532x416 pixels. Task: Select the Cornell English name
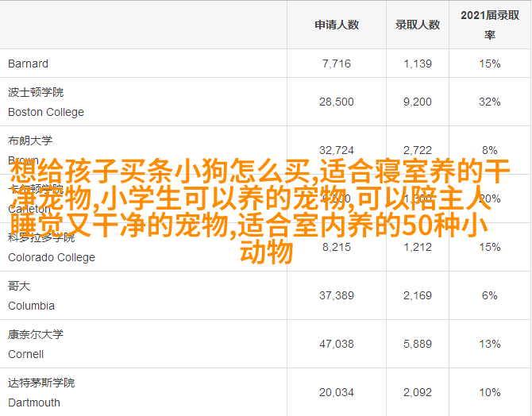(25, 355)
